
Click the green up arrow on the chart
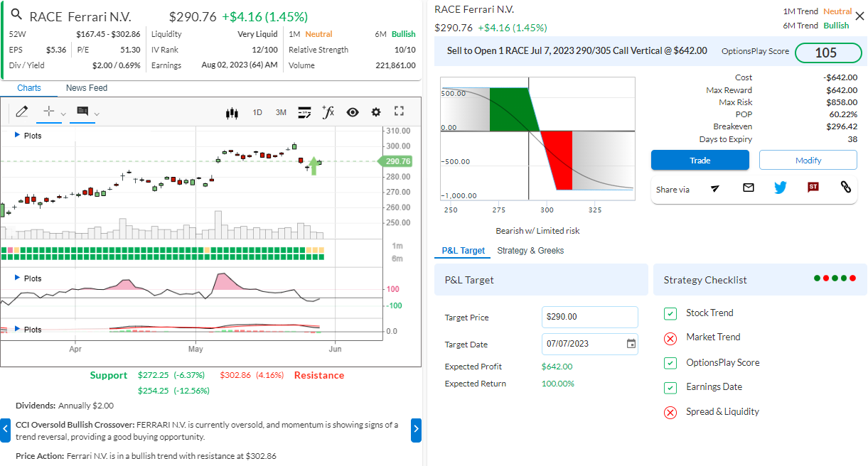point(314,168)
